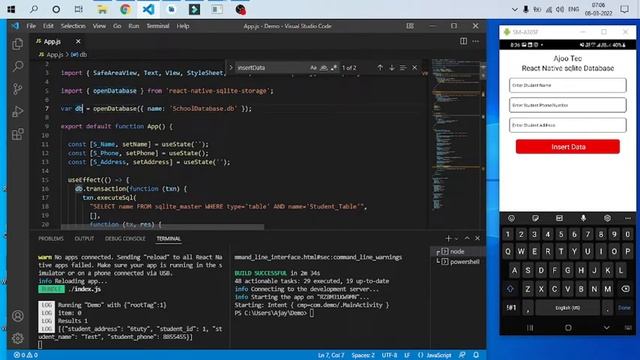
Task: Go to next find match
Action: click(391, 67)
